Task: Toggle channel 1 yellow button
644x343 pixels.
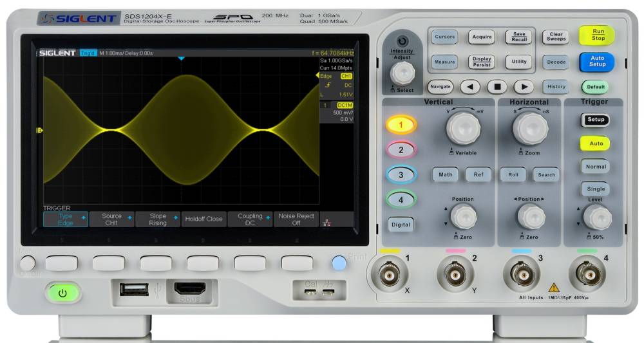Action: coord(401,125)
